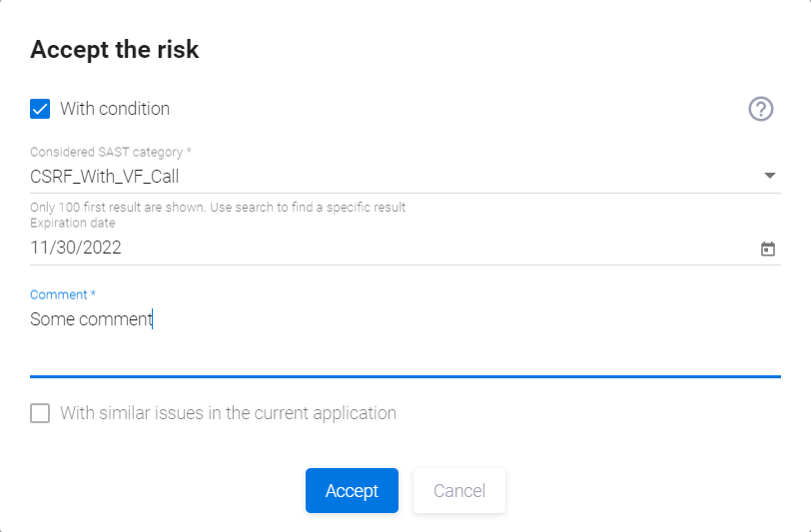The image size is (811, 532).
Task: Click the "With similar issues" label text
Action: pyautogui.click(x=228, y=413)
